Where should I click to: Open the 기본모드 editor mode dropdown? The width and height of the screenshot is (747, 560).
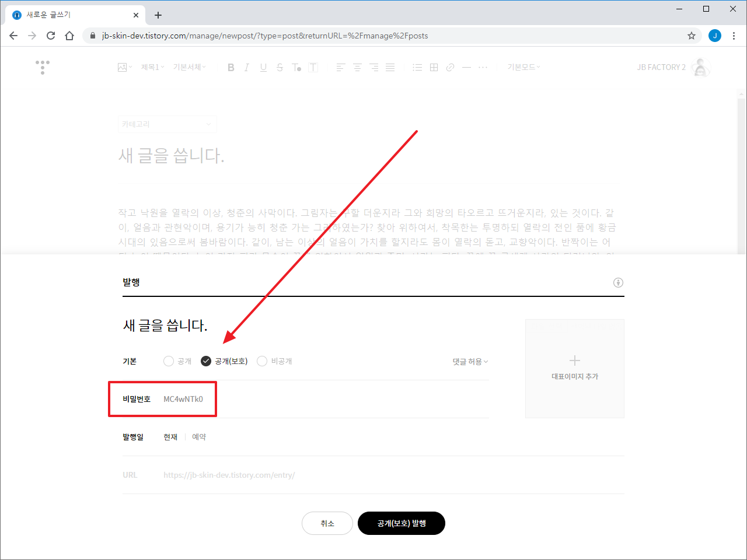pyautogui.click(x=523, y=67)
